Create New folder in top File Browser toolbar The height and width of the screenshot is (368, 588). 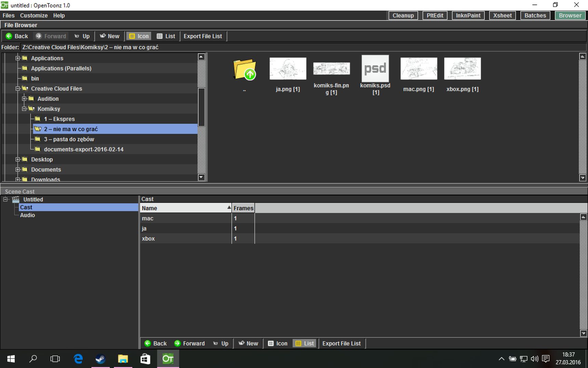(x=109, y=36)
